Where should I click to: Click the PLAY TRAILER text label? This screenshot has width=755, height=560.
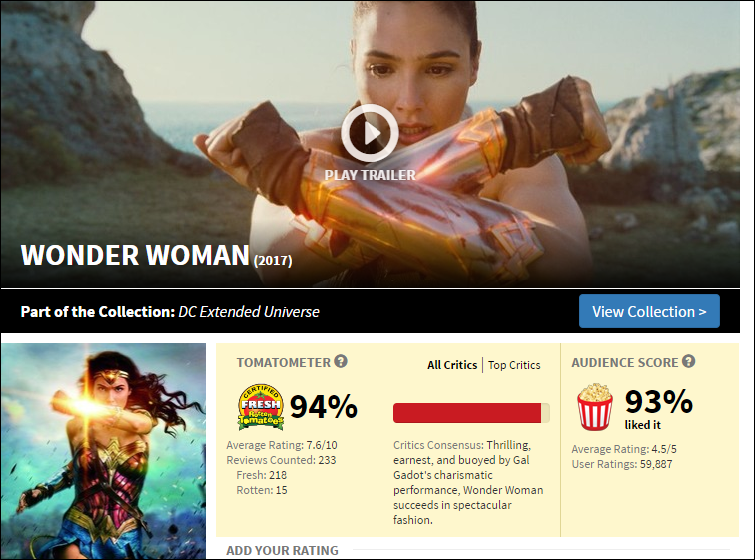(x=370, y=175)
